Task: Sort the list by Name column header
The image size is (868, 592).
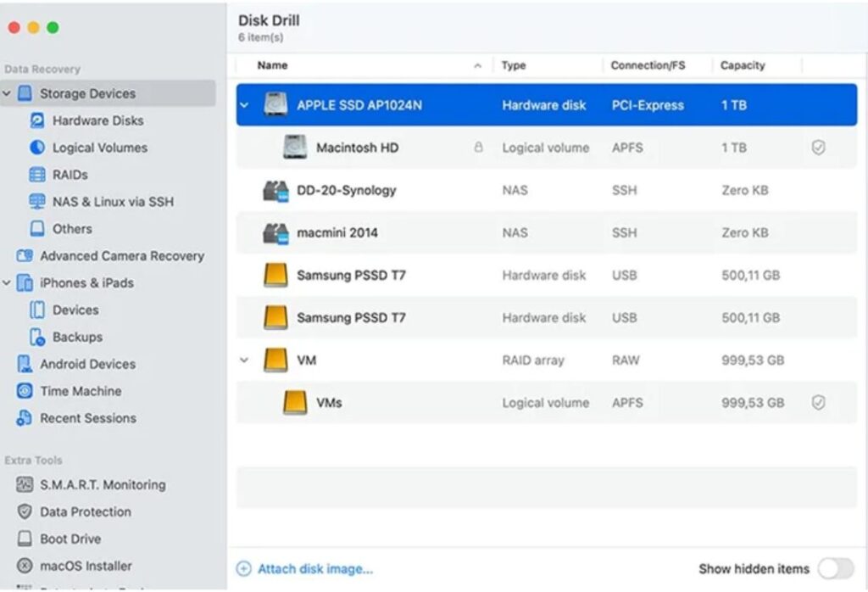Action: coord(273,65)
